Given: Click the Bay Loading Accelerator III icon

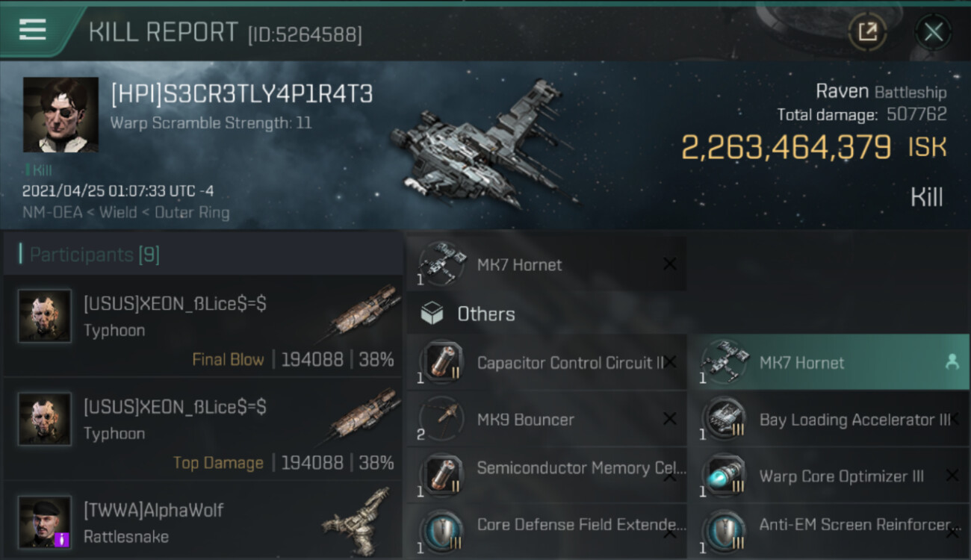Looking at the screenshot, I should (x=724, y=419).
